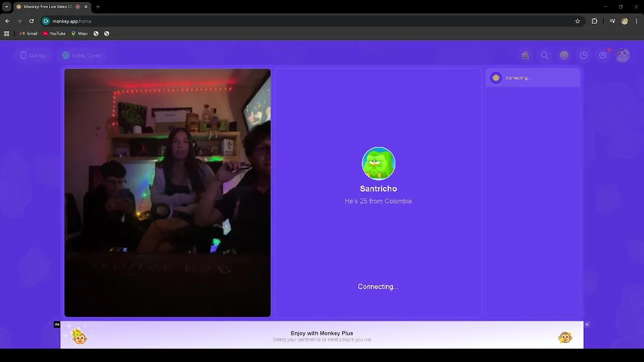Open media control icon in toolbar
The height and width of the screenshot is (362, 644).
[x=612, y=21]
